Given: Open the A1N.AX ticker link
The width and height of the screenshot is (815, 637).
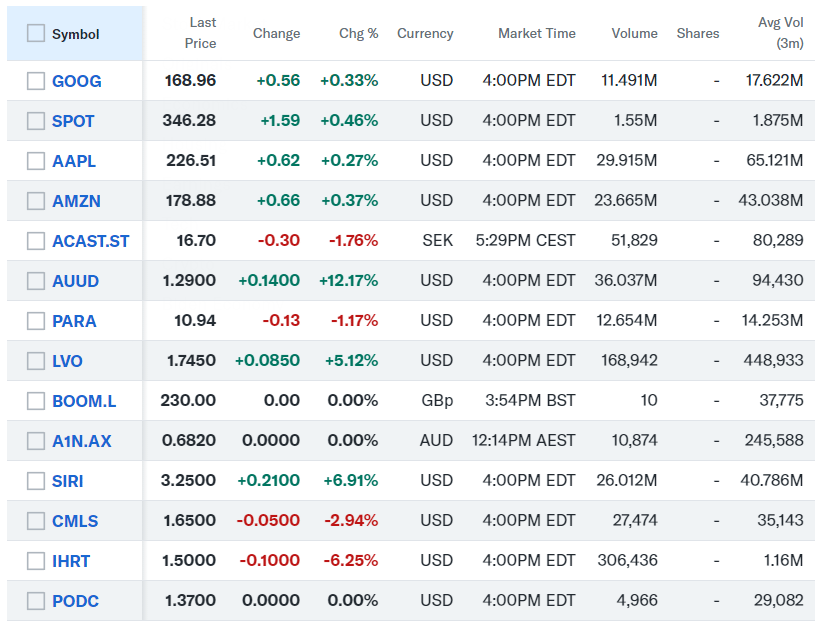Looking at the screenshot, I should pyautogui.click(x=82, y=441).
